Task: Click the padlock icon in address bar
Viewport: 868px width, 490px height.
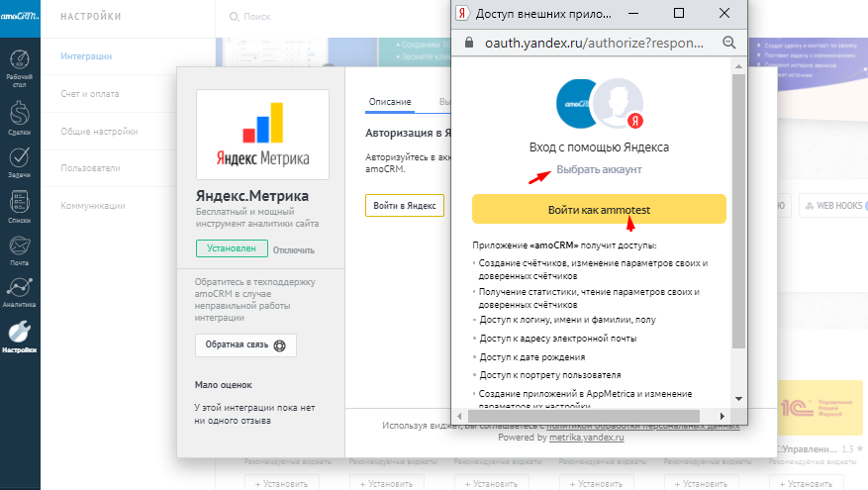Action: click(469, 43)
